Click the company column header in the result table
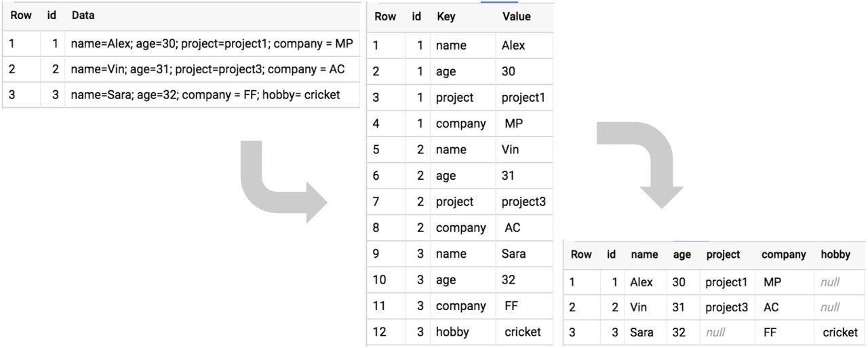 pyautogui.click(x=783, y=254)
